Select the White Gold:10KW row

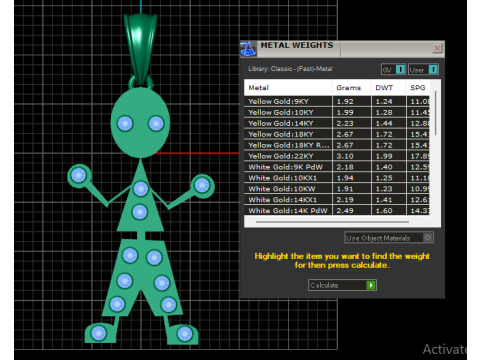click(x=337, y=189)
